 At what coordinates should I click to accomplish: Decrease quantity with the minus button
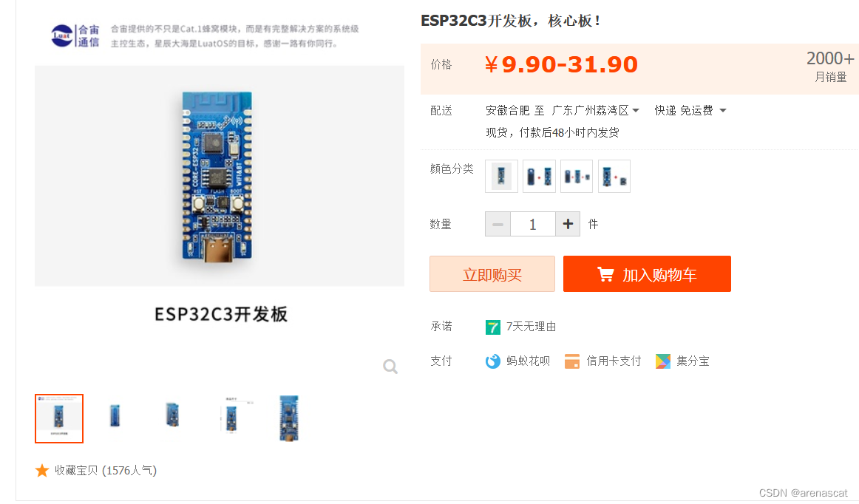click(498, 224)
